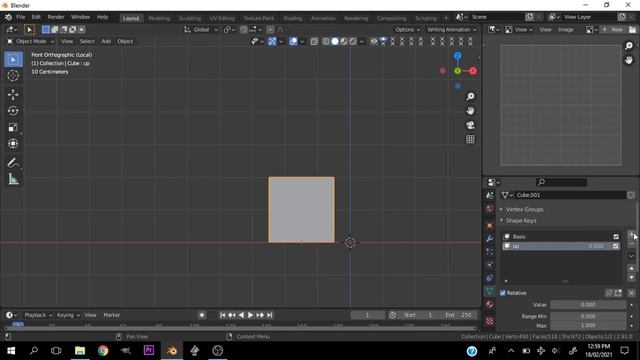This screenshot has width=640, height=360.
Task: Open the Texture properties checkered tab
Action: [489, 321]
